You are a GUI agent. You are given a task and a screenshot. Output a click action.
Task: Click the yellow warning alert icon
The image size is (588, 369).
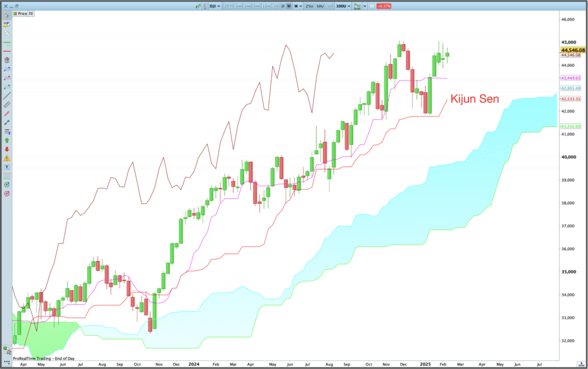tap(7, 158)
